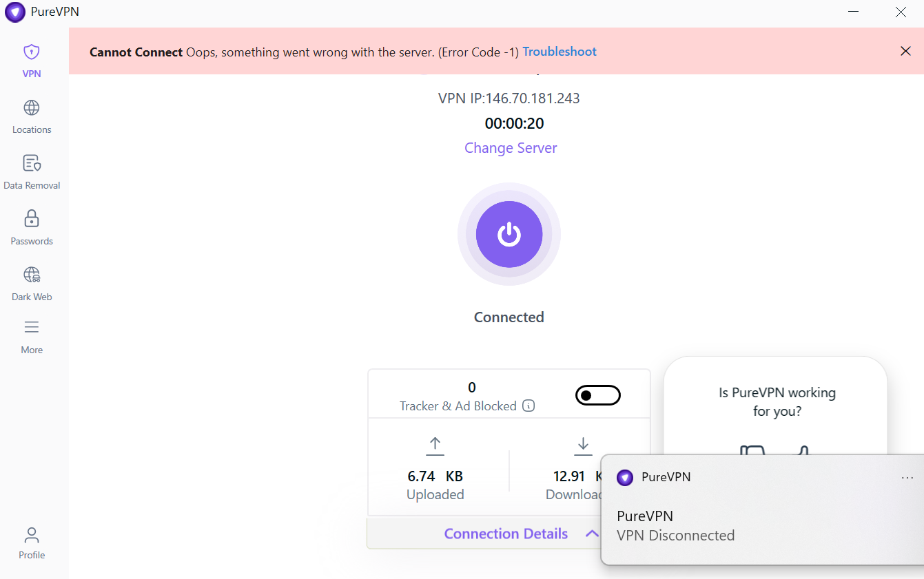Click the VPN IP 146.70.181.243 text
Image resolution: width=924 pixels, height=579 pixels.
click(509, 98)
